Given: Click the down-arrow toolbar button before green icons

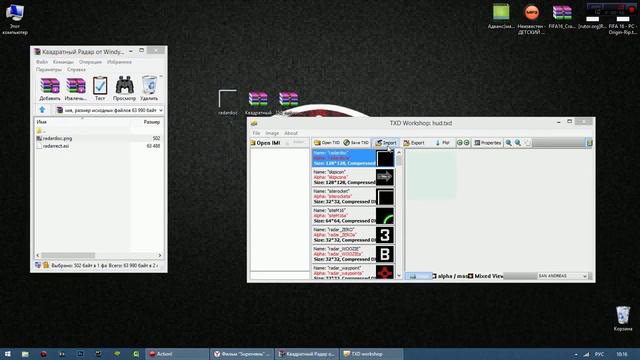Looking at the screenshot, I should [x=442, y=143].
